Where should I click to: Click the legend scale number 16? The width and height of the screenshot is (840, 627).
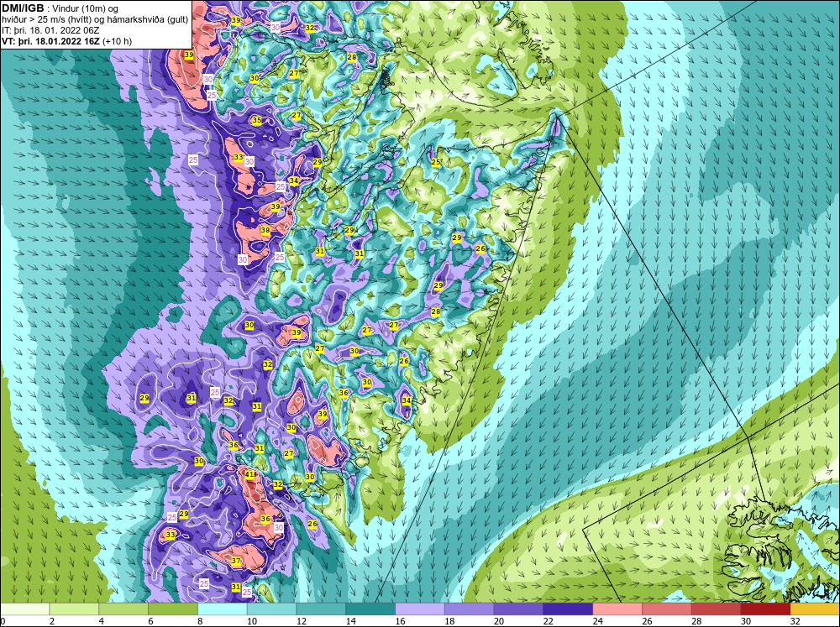tap(400, 621)
